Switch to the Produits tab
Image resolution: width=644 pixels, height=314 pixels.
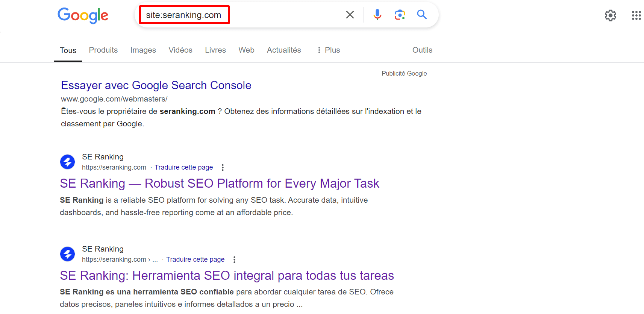[x=103, y=50]
